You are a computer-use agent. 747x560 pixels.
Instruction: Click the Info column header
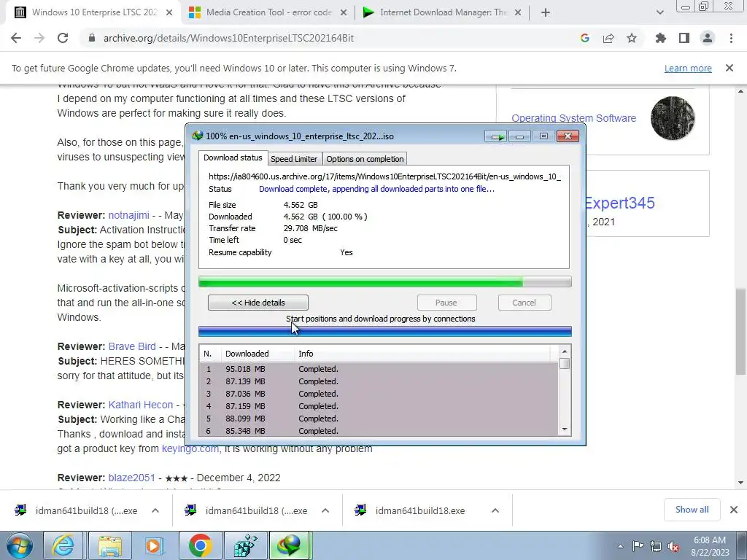(x=422, y=354)
